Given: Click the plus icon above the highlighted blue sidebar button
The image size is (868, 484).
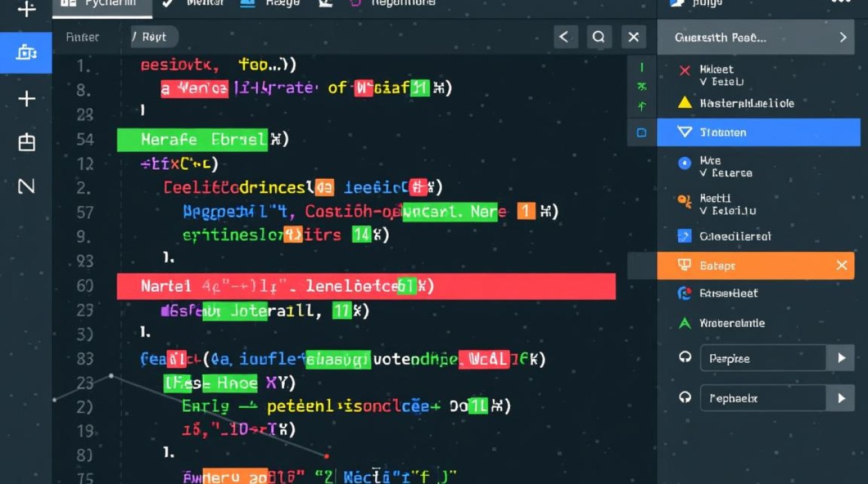Looking at the screenshot, I should click(x=26, y=10).
